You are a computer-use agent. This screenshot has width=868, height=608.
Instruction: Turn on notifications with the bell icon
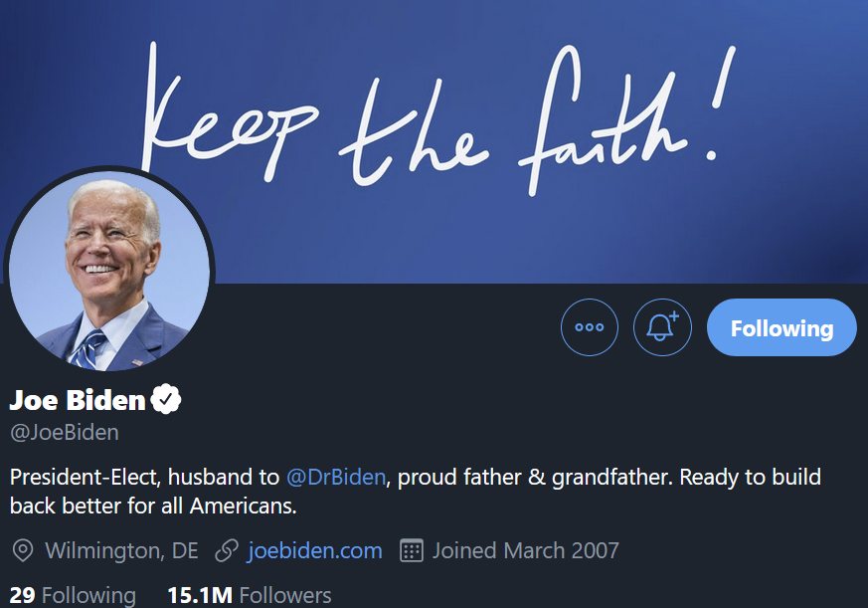pyautogui.click(x=662, y=327)
